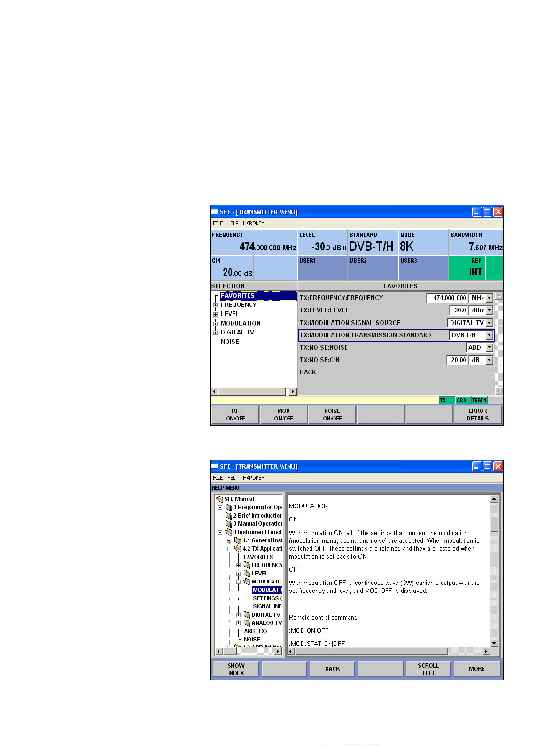This screenshot has width=560, height=746.
Task: Toggle NOISE ON/OFF softkey
Action: coord(332,415)
